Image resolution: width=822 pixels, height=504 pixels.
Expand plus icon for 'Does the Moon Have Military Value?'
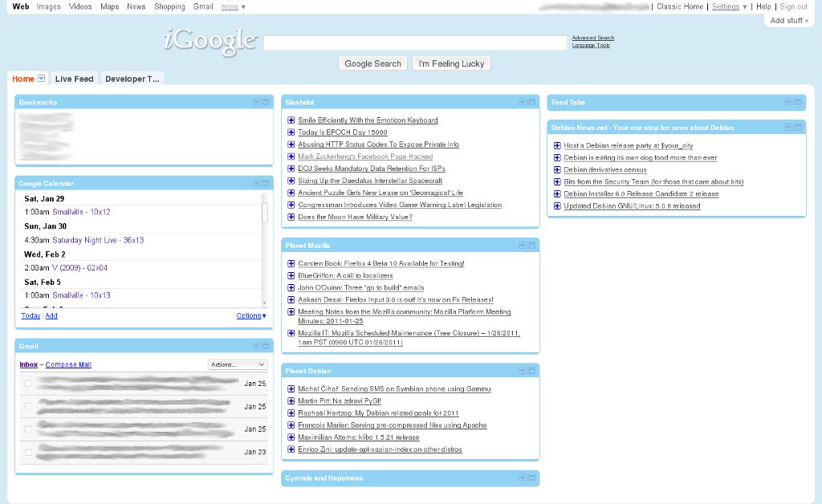click(291, 217)
